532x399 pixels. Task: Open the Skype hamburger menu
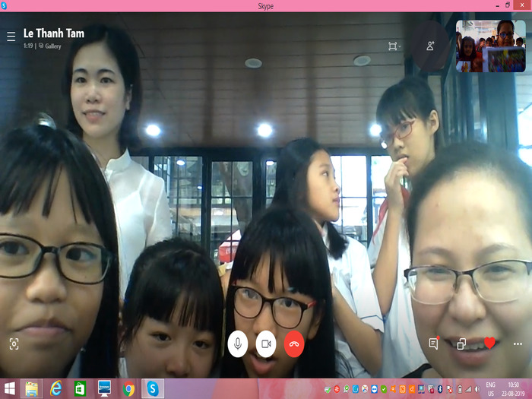[x=11, y=36]
